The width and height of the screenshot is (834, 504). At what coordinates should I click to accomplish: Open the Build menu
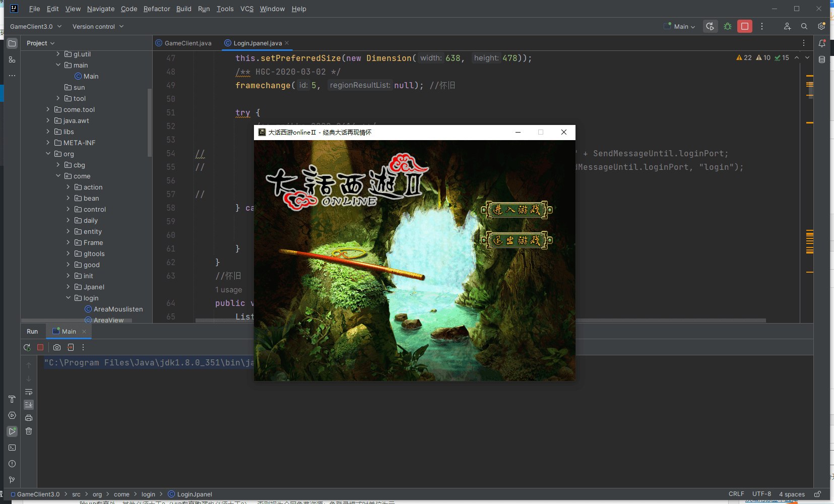click(x=183, y=9)
